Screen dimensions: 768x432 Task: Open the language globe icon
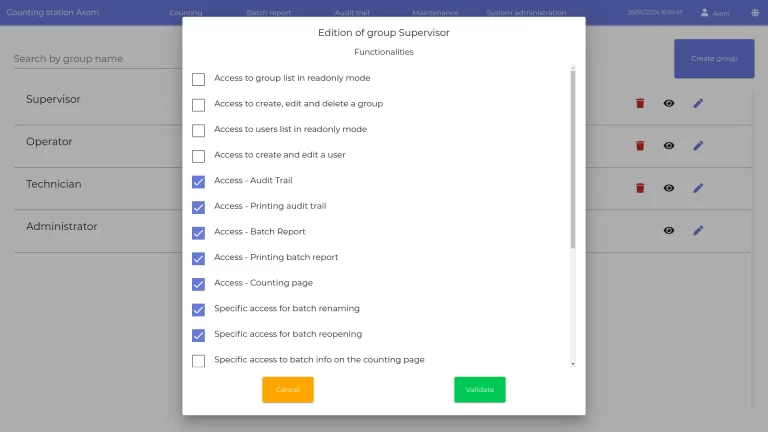click(x=755, y=13)
